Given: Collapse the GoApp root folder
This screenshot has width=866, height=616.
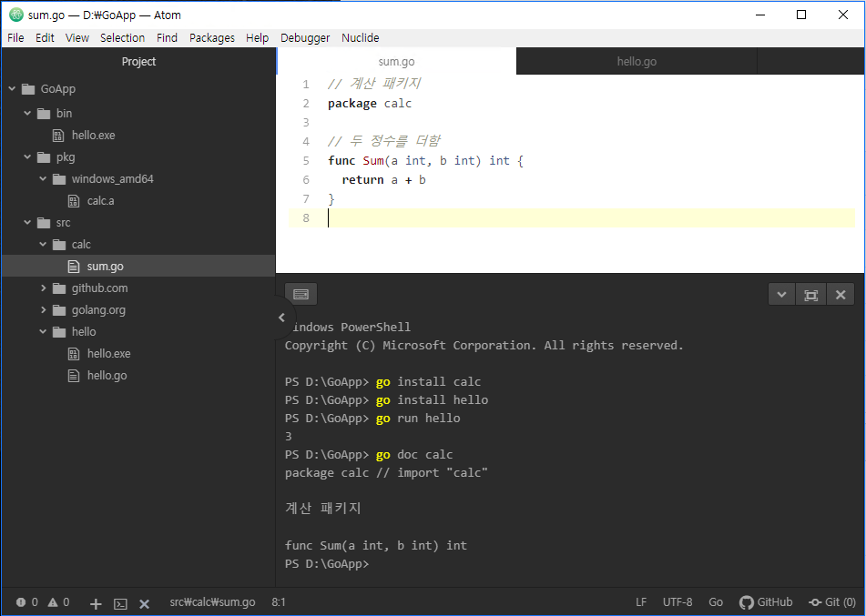Looking at the screenshot, I should point(13,89).
